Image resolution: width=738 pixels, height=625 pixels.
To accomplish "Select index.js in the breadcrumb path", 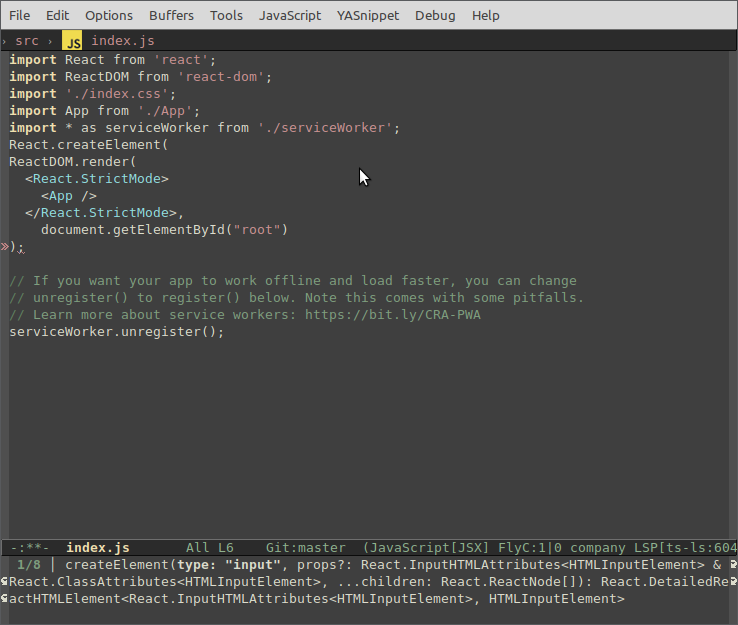I will click(x=123, y=41).
